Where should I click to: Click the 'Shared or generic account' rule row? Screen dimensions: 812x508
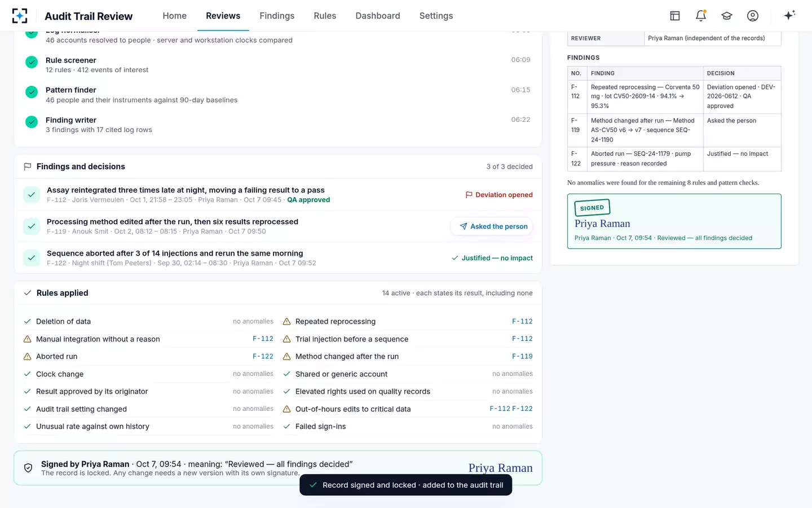[x=408, y=374]
